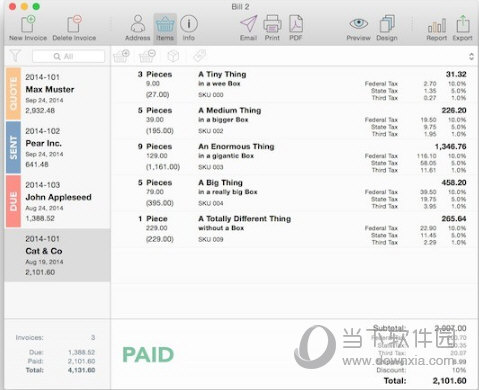
Task: Open the Info panel
Action: coord(189,28)
